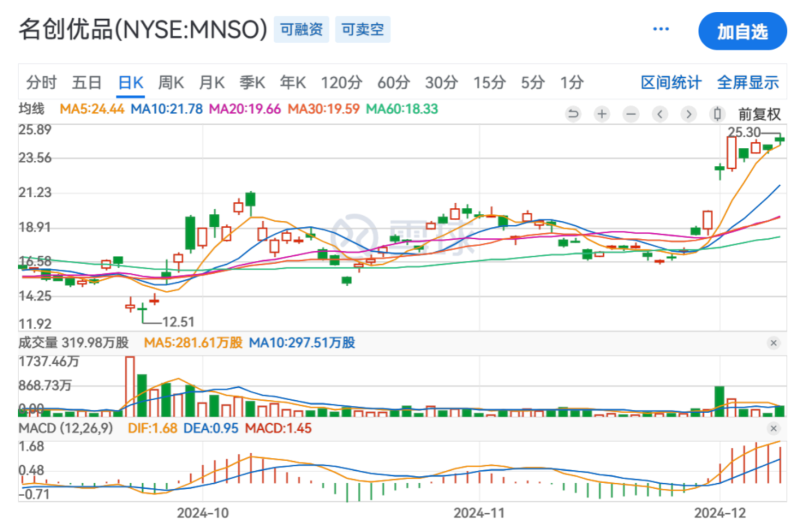Toggle the 可融资 margin tag
Image resolution: width=812 pixels, height=525 pixels.
tap(301, 29)
